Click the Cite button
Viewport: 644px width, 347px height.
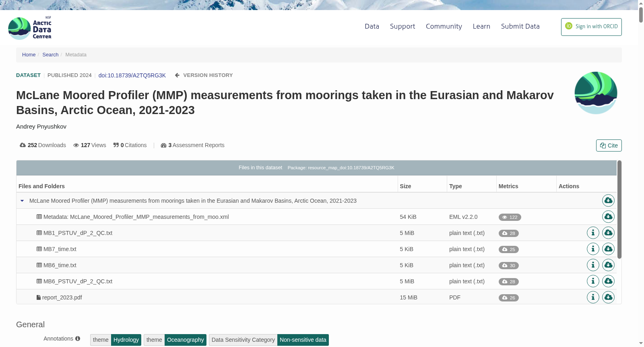(x=609, y=145)
